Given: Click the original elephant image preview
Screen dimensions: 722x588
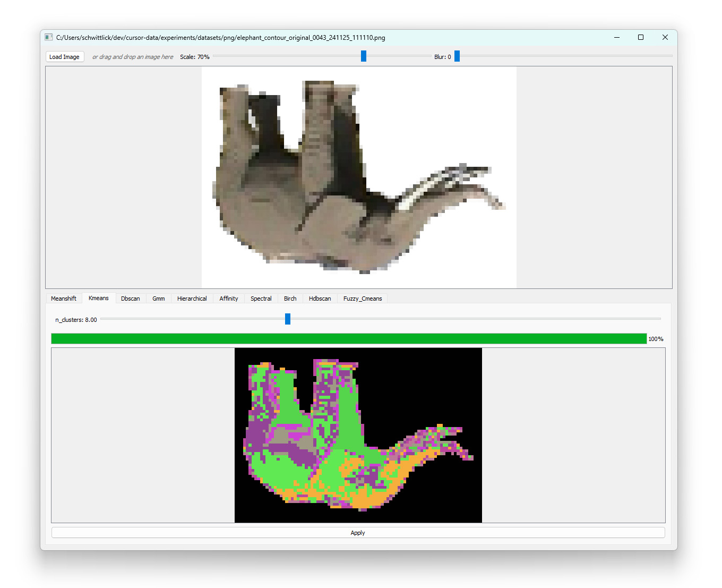Looking at the screenshot, I should (x=359, y=177).
